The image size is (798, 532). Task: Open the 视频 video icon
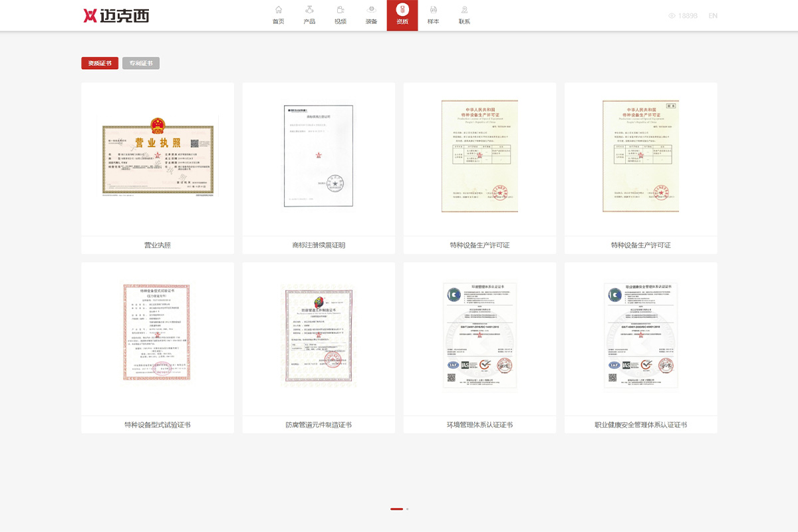tap(340, 10)
